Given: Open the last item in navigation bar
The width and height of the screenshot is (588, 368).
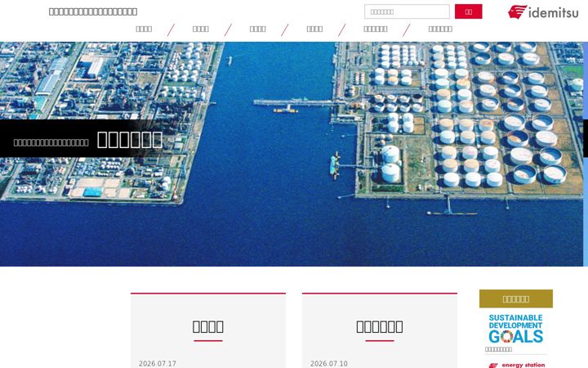Looking at the screenshot, I should (440, 29).
